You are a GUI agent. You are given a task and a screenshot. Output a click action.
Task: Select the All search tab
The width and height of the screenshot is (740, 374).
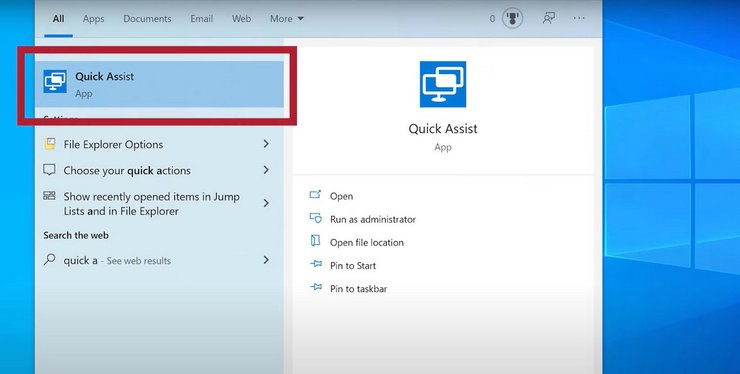pyautogui.click(x=59, y=19)
